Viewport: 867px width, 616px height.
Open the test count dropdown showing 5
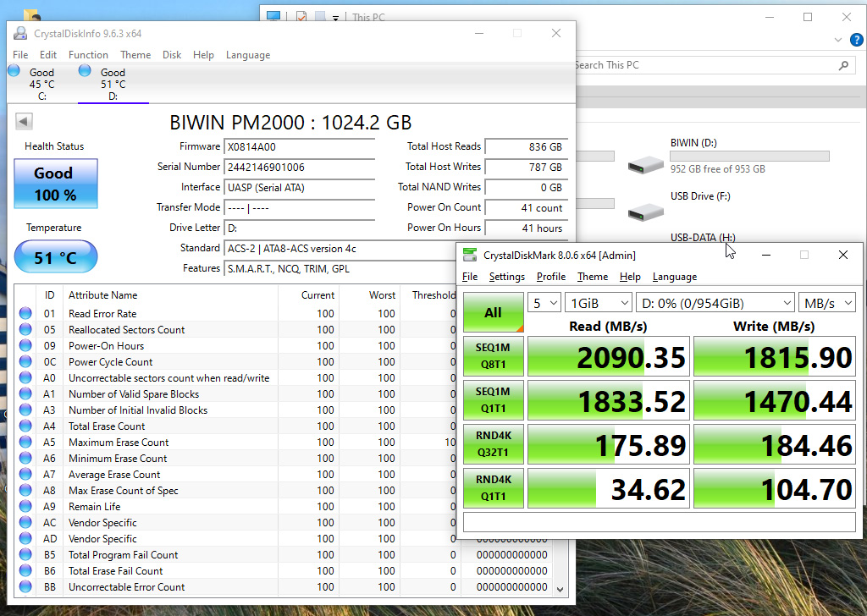(544, 303)
